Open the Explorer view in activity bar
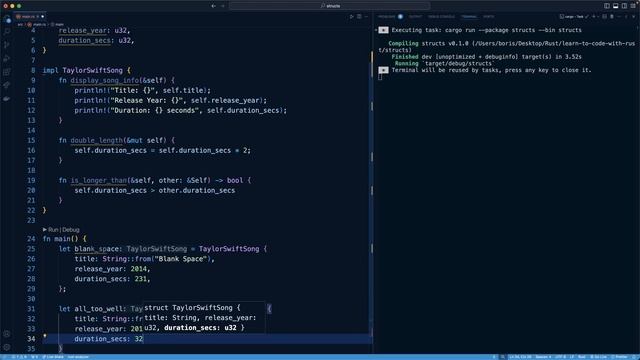 click(x=7, y=19)
